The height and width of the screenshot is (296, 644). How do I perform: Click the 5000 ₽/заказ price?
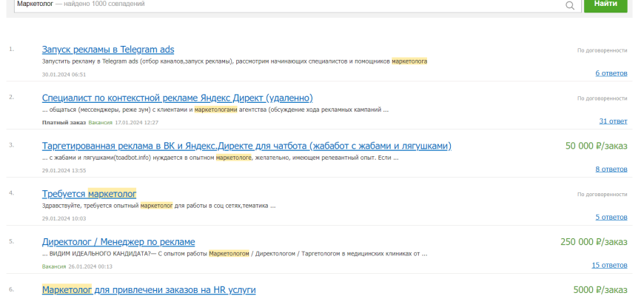point(600,289)
